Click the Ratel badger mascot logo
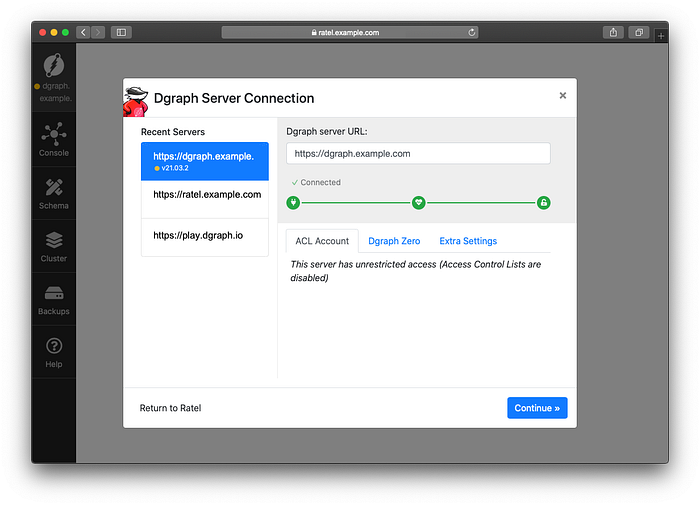This screenshot has height=505, width=700. point(135,102)
